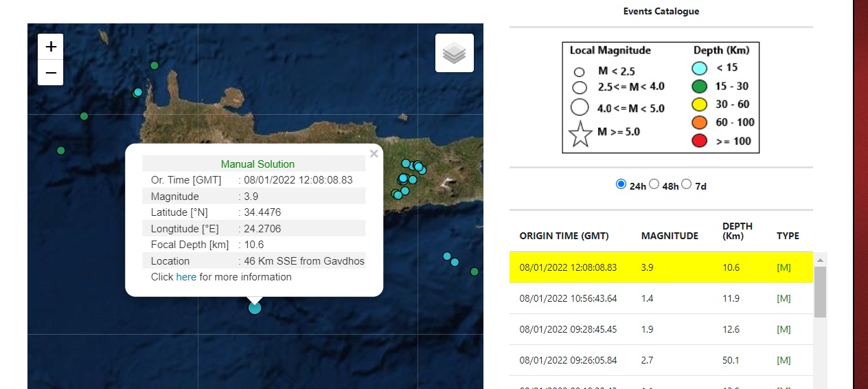Zoom out on the map
The image size is (868, 389).
click(x=51, y=72)
